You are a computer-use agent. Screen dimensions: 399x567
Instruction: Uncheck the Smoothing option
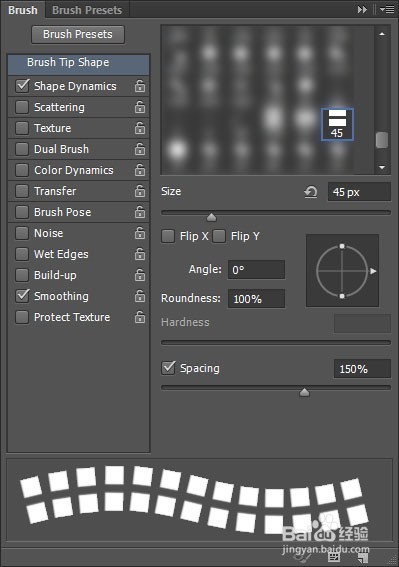[22, 296]
